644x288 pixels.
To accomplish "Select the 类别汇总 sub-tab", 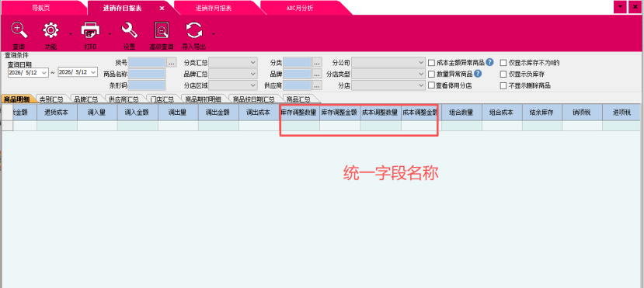I will click(x=51, y=99).
